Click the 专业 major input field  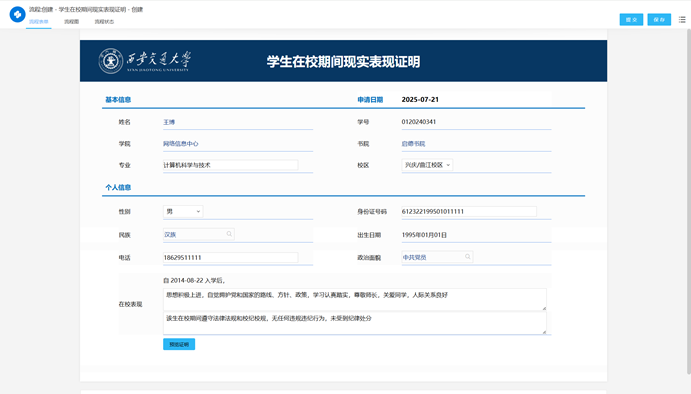[230, 165]
